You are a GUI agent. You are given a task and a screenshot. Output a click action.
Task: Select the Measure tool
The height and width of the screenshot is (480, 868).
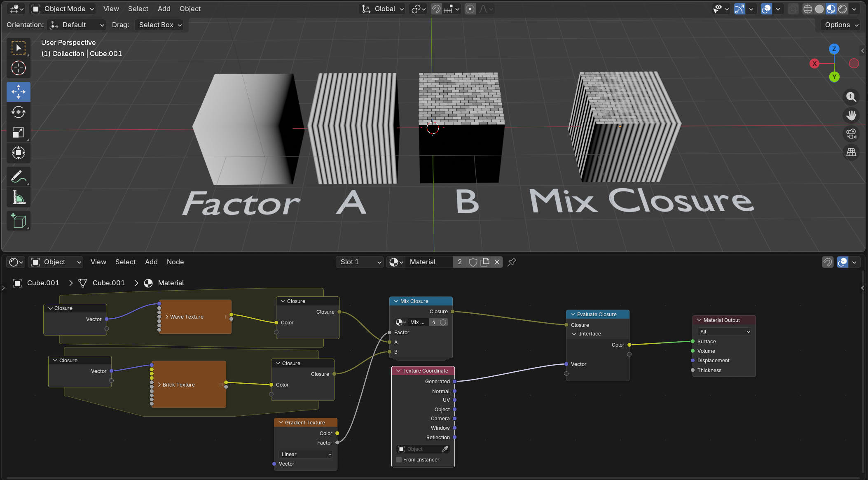[19, 197]
